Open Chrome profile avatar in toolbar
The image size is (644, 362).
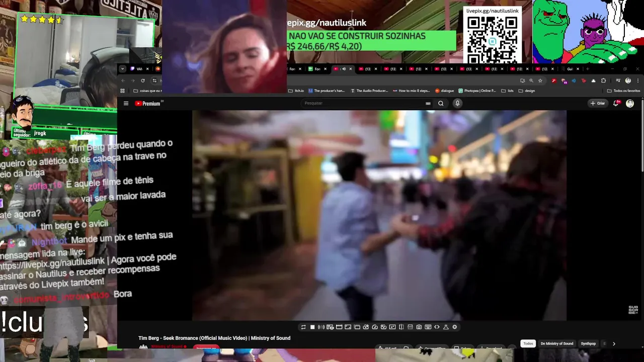point(628,80)
